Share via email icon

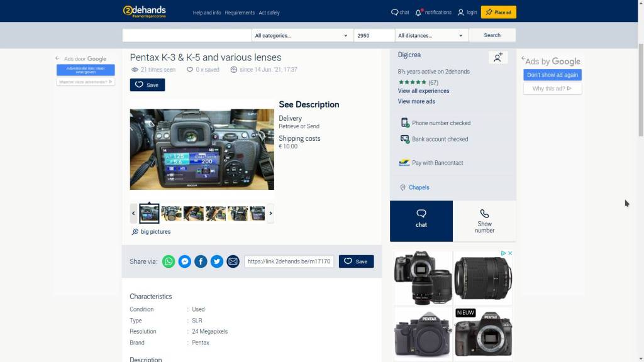(233, 261)
